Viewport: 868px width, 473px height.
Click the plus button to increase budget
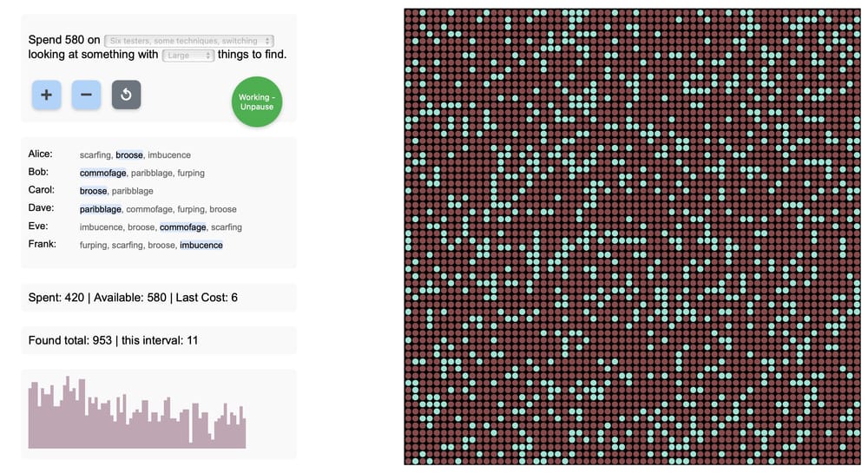click(47, 95)
